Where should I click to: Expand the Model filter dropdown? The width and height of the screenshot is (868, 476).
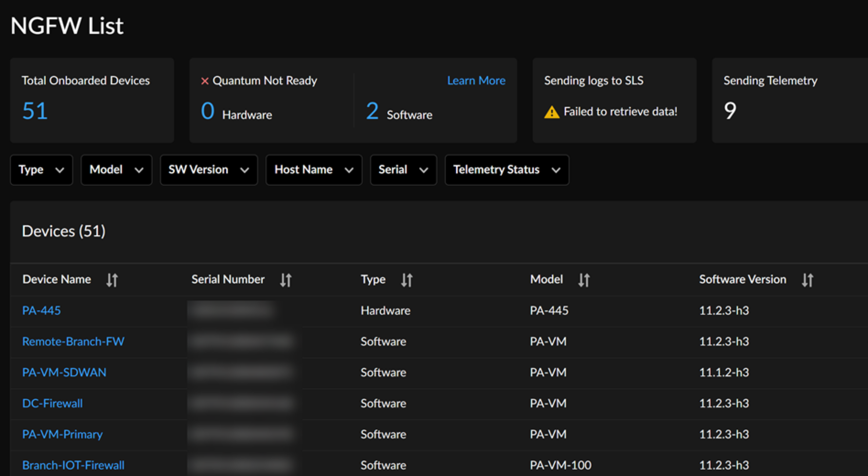point(116,170)
